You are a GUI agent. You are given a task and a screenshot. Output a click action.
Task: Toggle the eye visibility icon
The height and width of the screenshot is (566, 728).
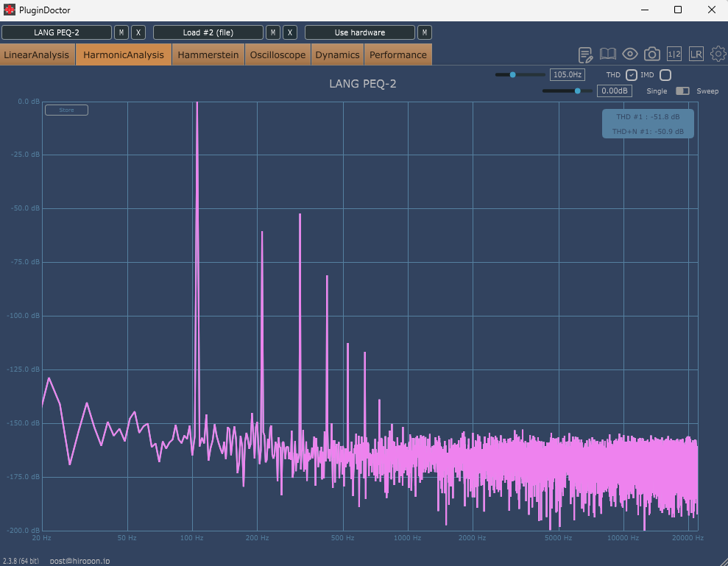[629, 54]
